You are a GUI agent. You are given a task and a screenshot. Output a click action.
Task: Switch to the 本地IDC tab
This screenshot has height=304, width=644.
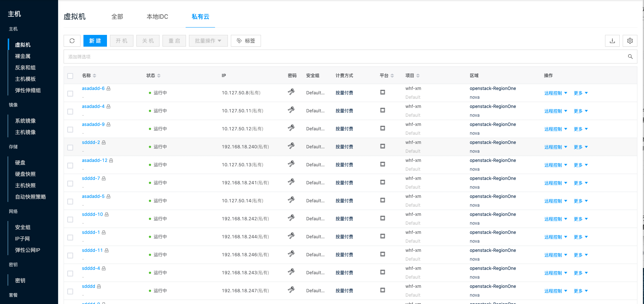pos(157,17)
